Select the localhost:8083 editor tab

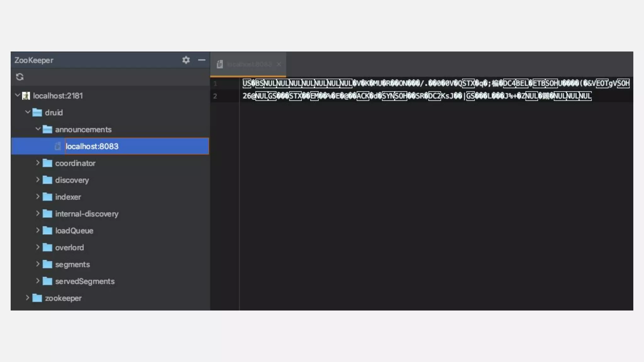tap(249, 64)
